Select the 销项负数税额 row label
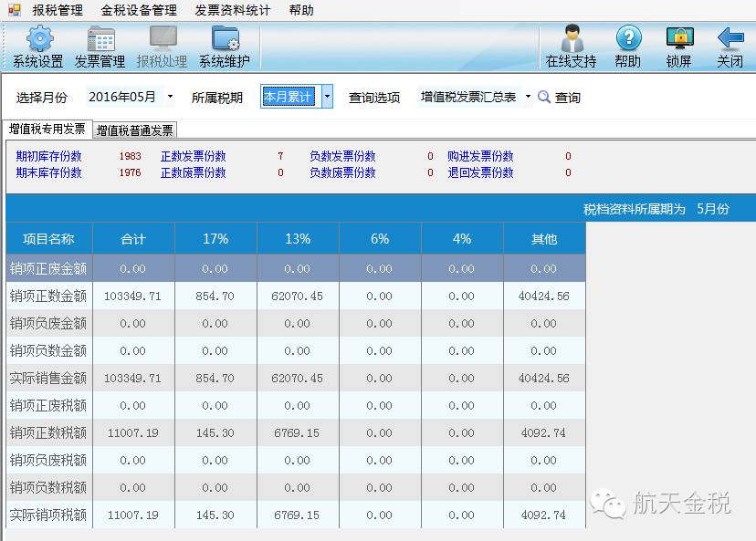 [48, 487]
